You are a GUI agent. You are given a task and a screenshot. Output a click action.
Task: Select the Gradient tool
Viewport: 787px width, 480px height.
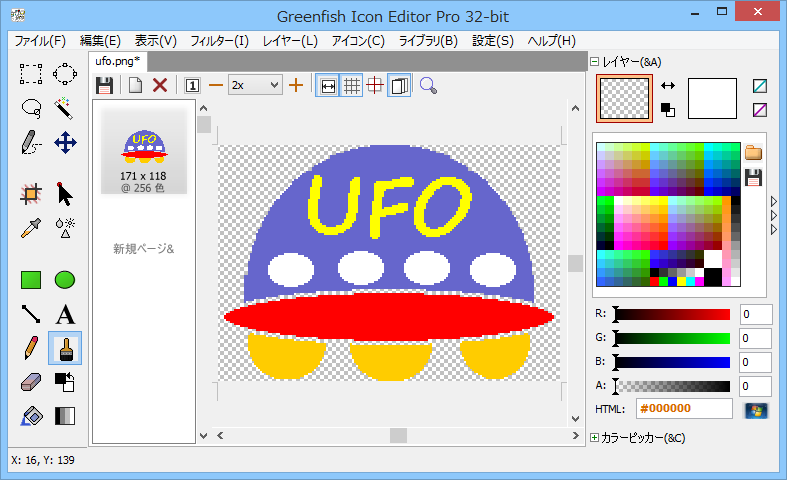tap(65, 416)
